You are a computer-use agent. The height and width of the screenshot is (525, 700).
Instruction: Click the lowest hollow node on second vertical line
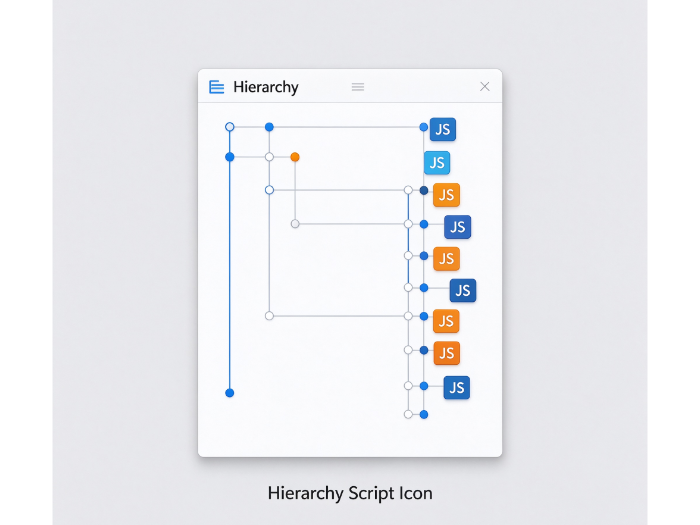269,316
